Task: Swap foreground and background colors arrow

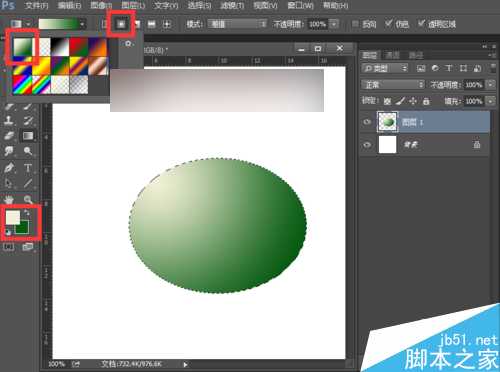Action: pos(27,213)
